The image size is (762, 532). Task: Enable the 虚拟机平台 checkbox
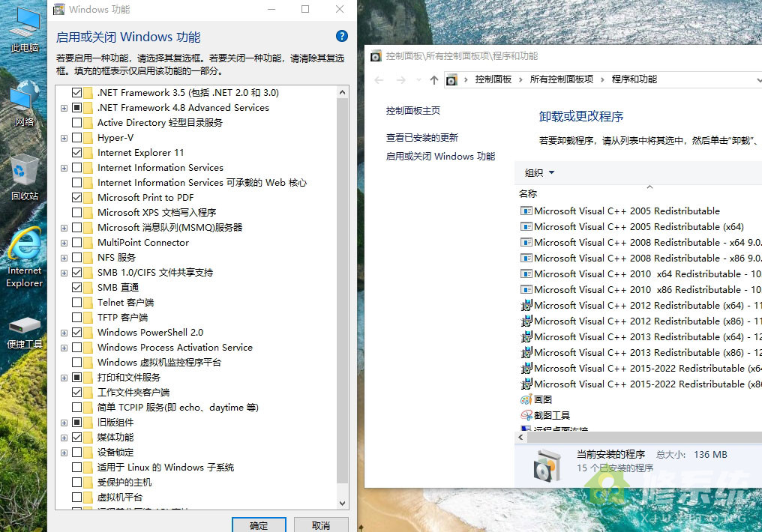pyautogui.click(x=76, y=498)
